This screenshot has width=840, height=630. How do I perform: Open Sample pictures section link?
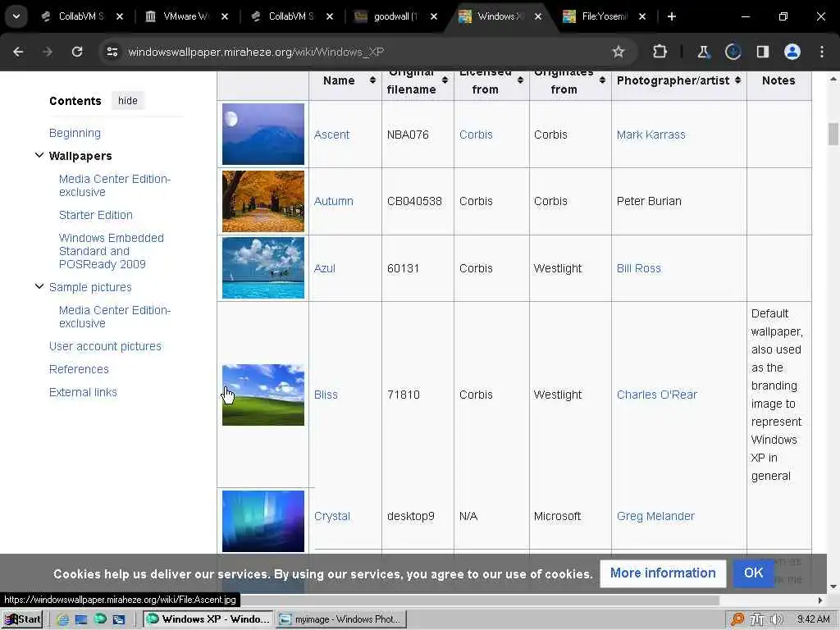tap(90, 287)
